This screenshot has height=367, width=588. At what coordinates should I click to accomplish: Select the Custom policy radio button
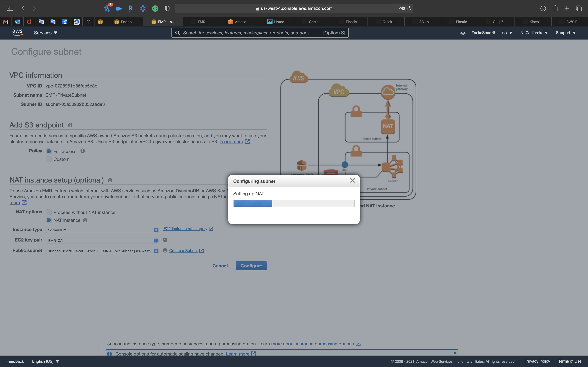tap(49, 159)
